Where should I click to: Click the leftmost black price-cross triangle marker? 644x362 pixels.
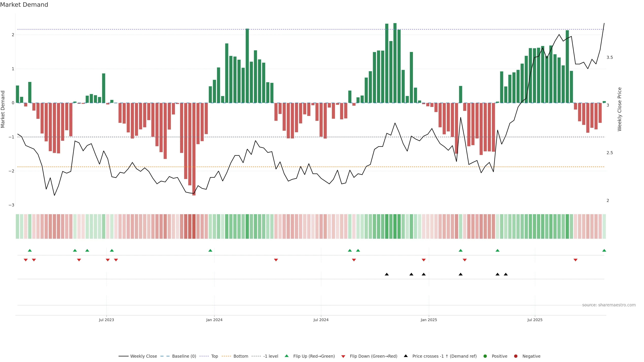pos(387,274)
